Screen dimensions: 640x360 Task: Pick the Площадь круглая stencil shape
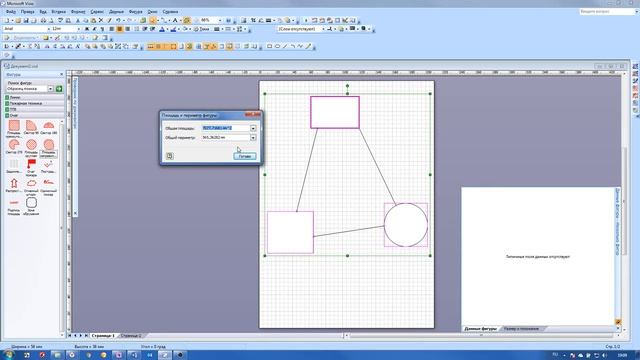pyautogui.click(x=31, y=148)
